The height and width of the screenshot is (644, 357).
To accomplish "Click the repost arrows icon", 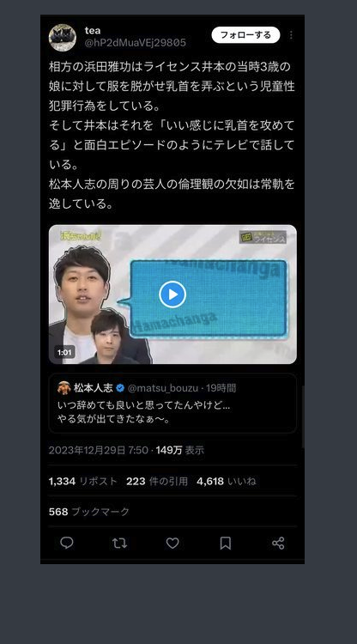I will pos(119,544).
